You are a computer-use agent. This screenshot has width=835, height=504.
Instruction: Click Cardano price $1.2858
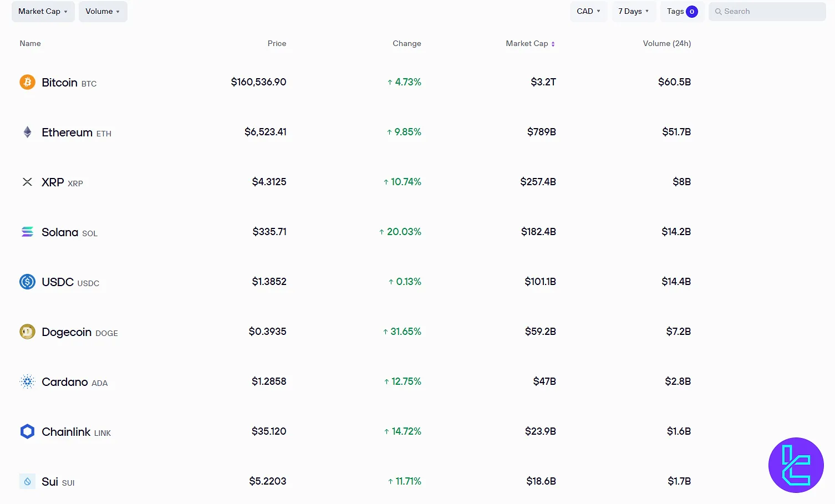click(269, 381)
